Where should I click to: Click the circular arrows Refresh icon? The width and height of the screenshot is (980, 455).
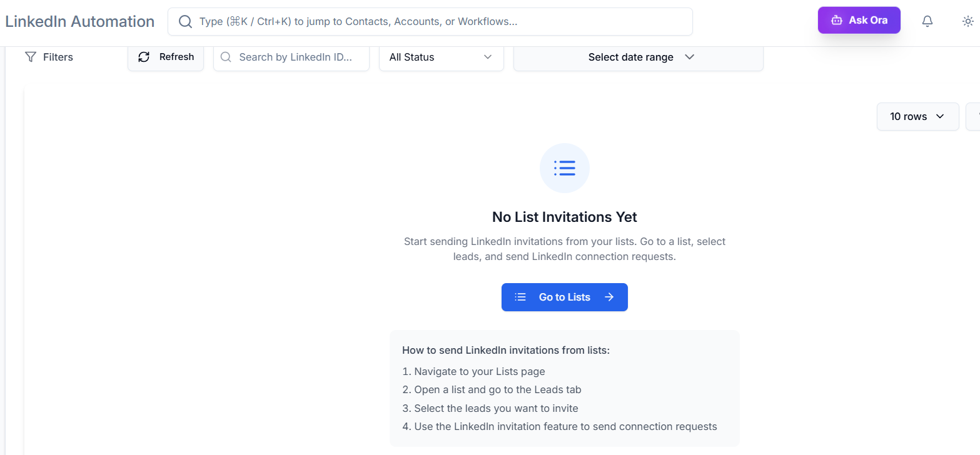144,57
